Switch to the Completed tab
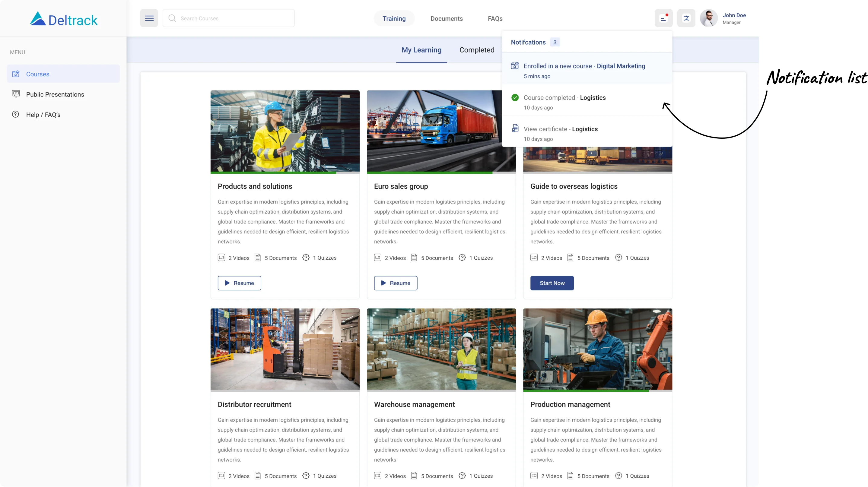868x487 pixels. 476,50
